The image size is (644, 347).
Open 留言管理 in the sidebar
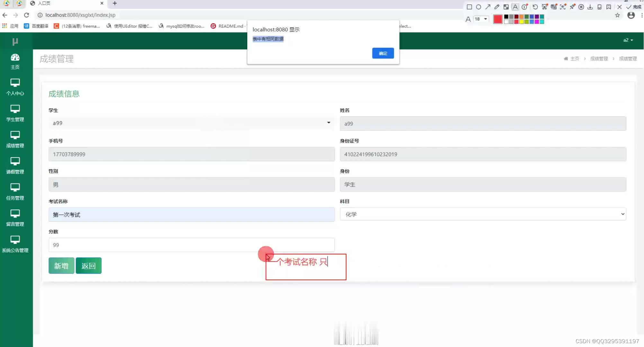pos(15,218)
